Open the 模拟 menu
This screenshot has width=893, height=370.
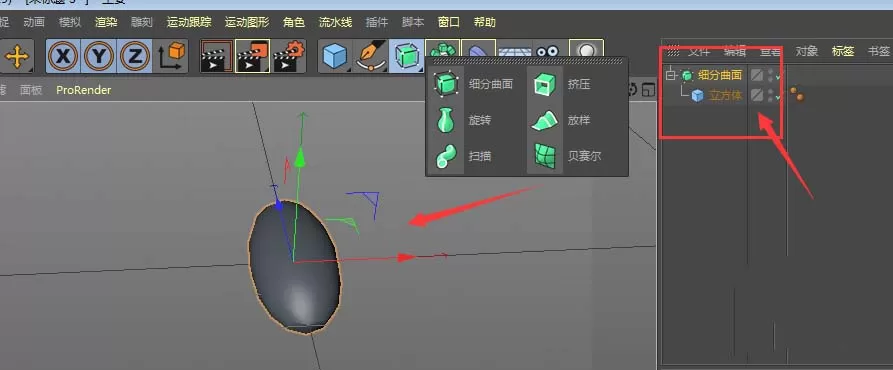coord(70,22)
